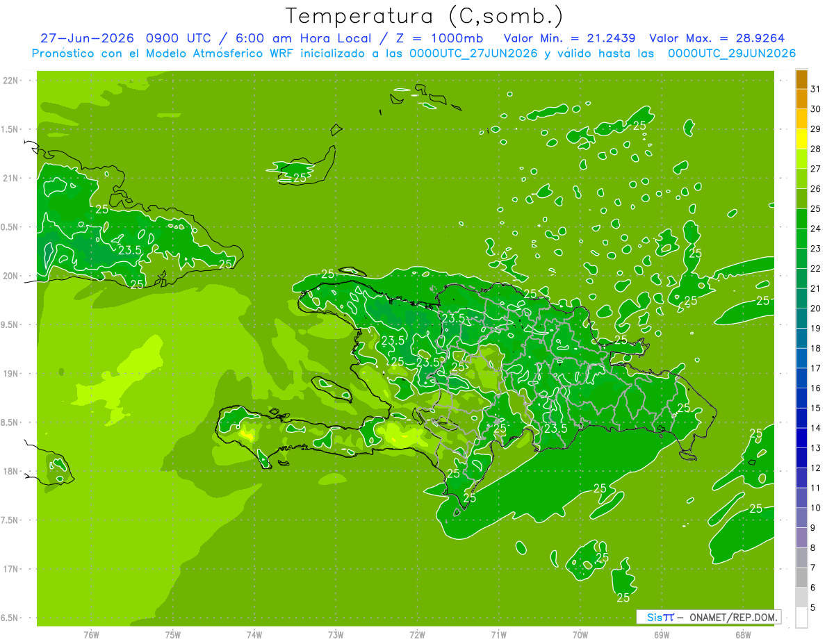Pick the orange swatch between 30 and 31
Image resolution: width=834 pixels, height=644 pixels.
(801, 99)
